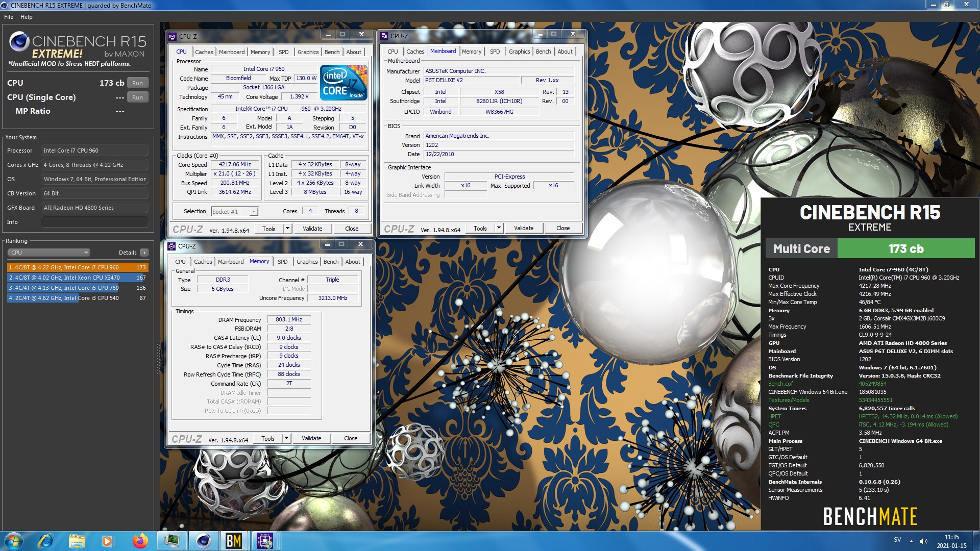Image resolution: width=980 pixels, height=551 pixels.
Task: Open the Cinebench Help menu
Action: pos(27,17)
